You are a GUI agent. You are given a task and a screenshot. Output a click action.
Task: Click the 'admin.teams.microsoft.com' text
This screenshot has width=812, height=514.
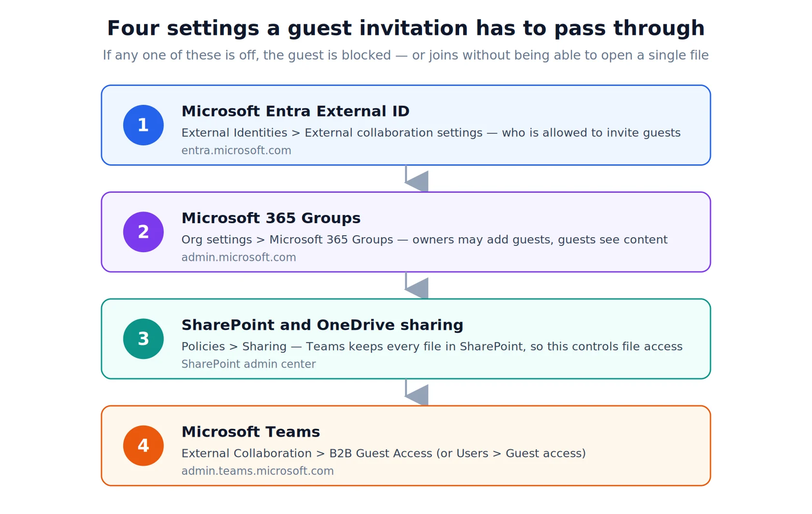258,471
